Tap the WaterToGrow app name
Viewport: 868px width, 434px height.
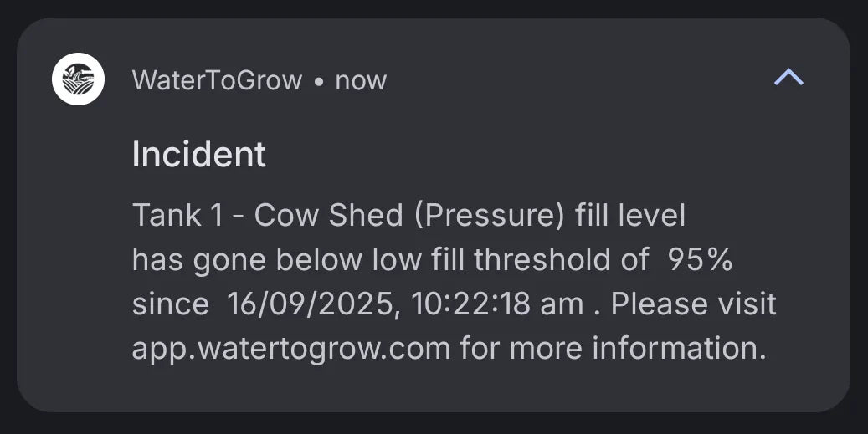coord(217,80)
